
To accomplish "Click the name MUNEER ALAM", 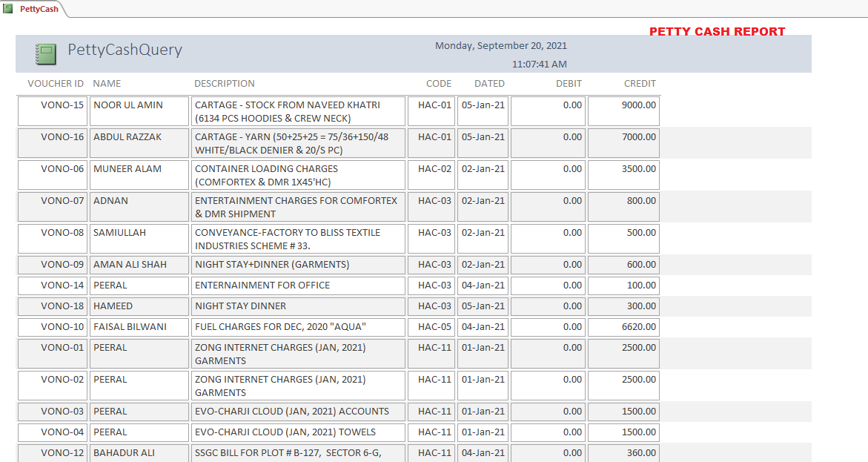I will 127,169.
